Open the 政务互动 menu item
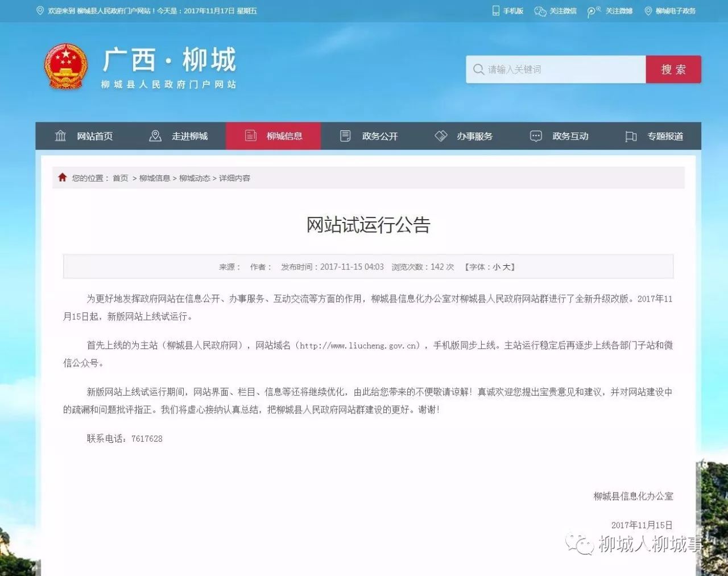 pyautogui.click(x=570, y=136)
